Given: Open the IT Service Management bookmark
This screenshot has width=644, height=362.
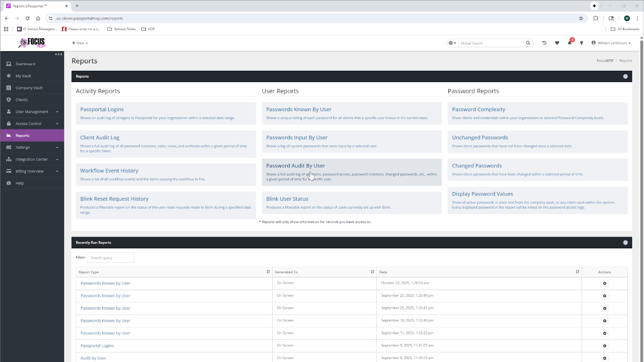Looking at the screenshot, I should click(x=38, y=29).
